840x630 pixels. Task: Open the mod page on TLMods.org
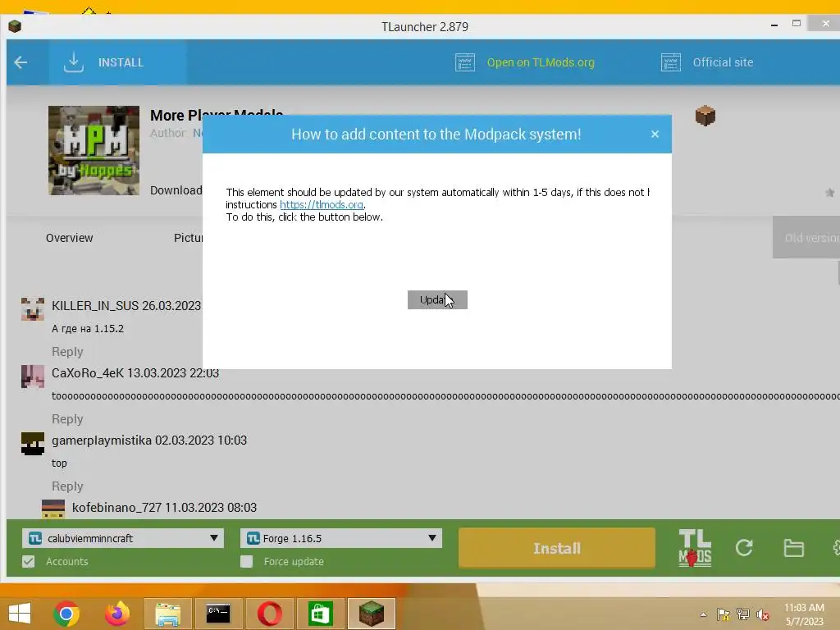coord(540,62)
